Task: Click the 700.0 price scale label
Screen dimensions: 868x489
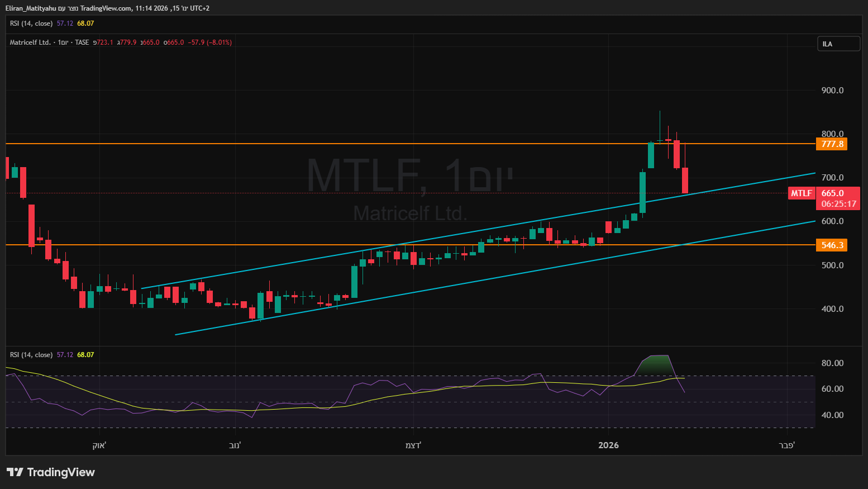Action: click(832, 178)
